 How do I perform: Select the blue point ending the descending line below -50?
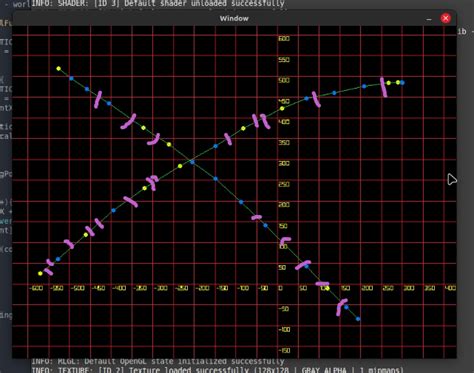click(x=358, y=319)
